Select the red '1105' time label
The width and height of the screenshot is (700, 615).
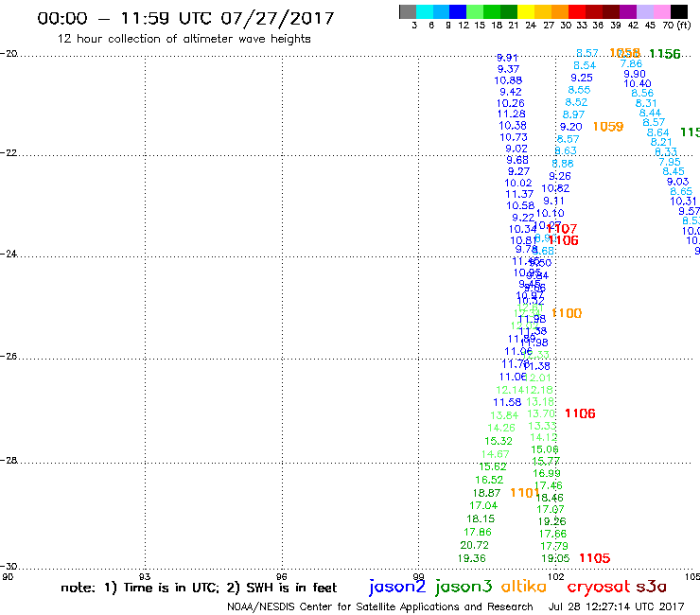tap(595, 558)
